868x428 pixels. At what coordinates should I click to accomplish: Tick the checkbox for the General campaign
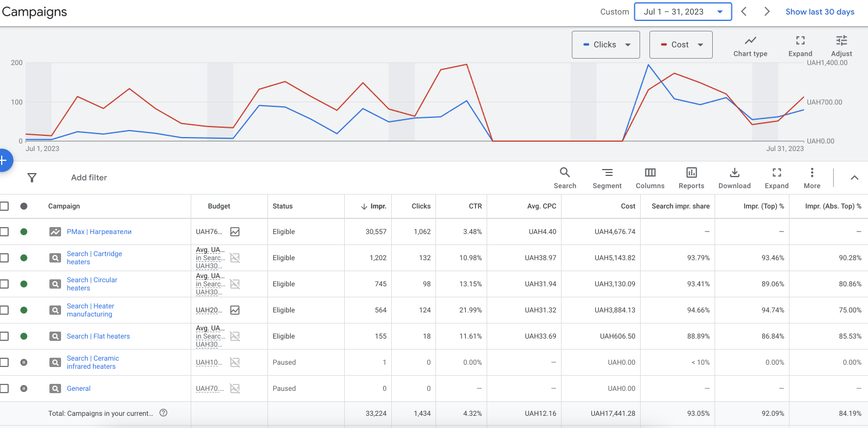tap(5, 389)
